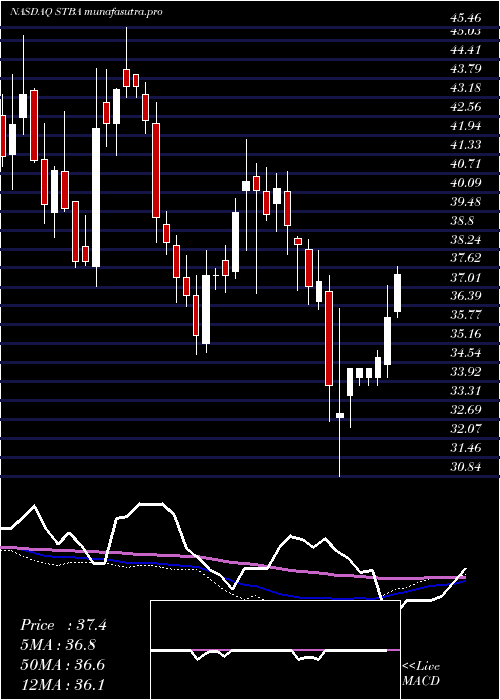Click the 30.84 price axis label
Image resolution: width=500 pixels, height=700 pixels.
click(466, 467)
